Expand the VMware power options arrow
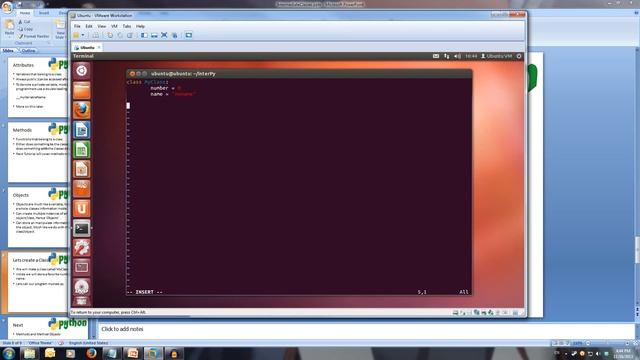This screenshot has height=360, width=640. [x=83, y=35]
